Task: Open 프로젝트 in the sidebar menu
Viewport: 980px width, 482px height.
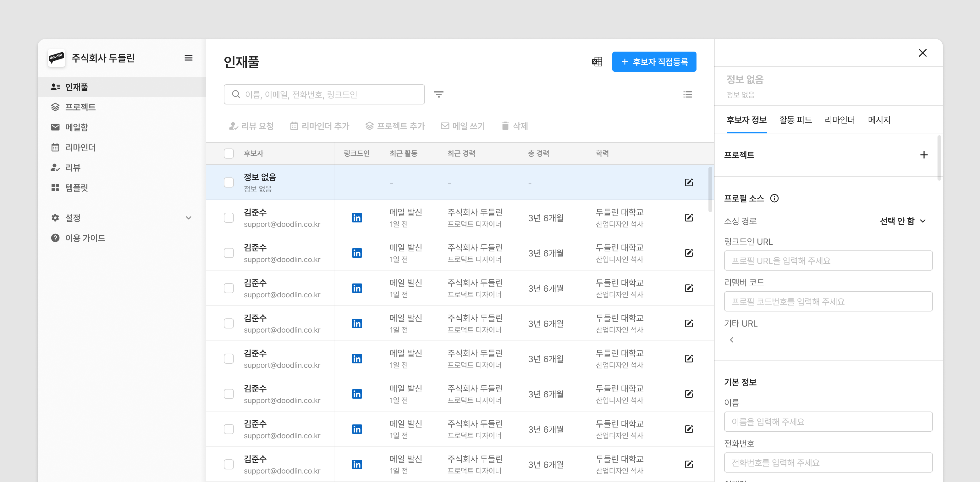Action: (80, 107)
